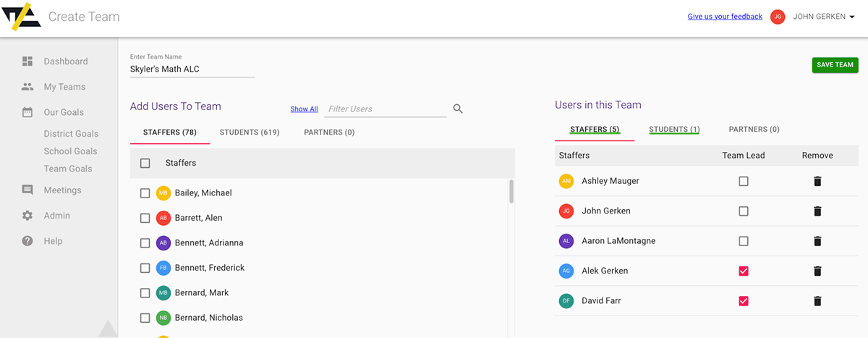The image size is (868, 338).
Task: Click the Our Goals calendar icon
Action: 27,112
